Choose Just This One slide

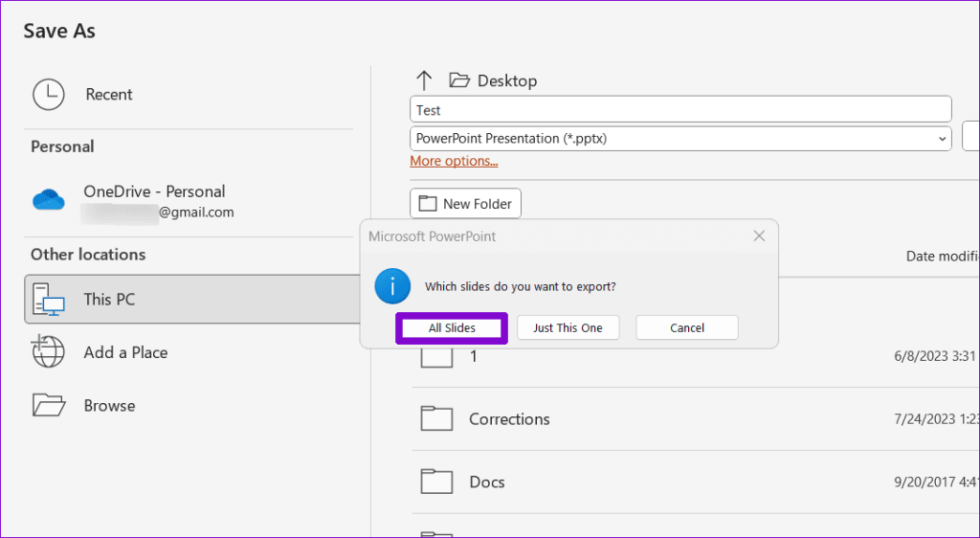(x=568, y=328)
